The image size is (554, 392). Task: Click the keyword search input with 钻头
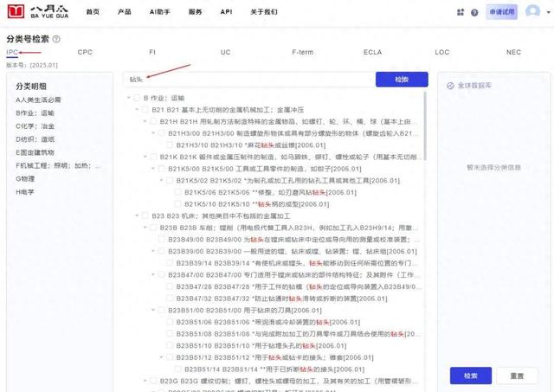pyautogui.click(x=248, y=79)
